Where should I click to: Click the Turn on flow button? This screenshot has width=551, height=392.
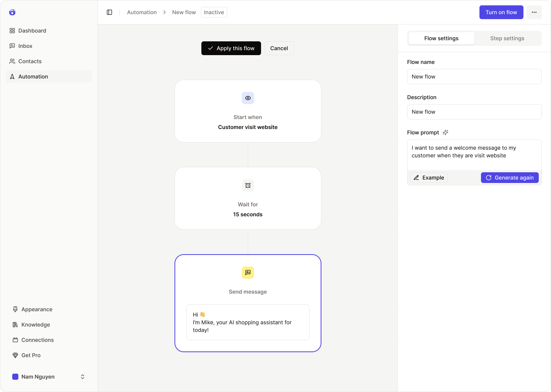[501, 12]
